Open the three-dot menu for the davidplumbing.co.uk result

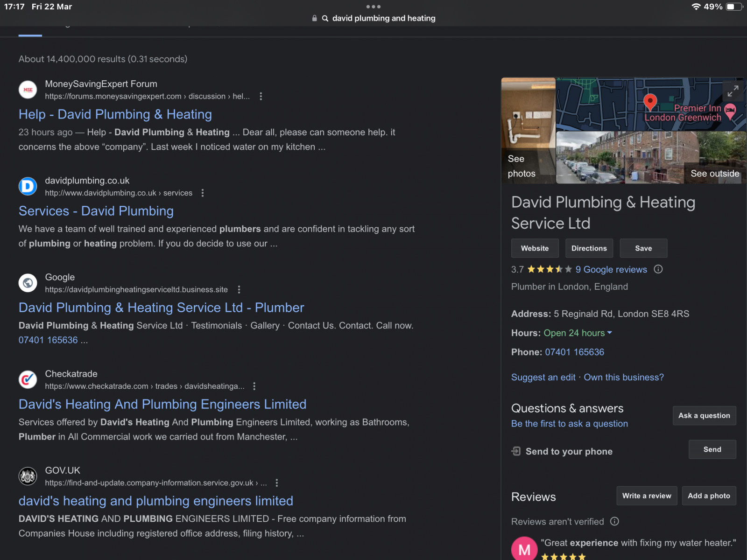202,193
